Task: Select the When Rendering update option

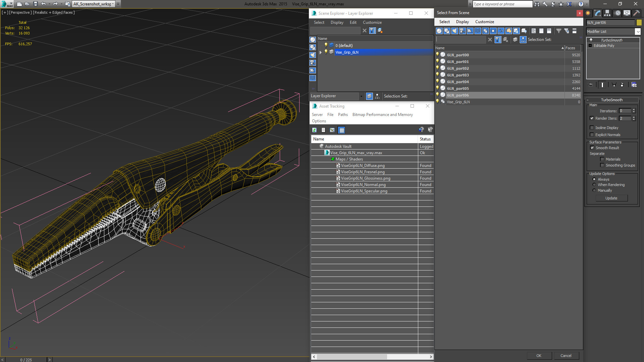Action: 594,185
